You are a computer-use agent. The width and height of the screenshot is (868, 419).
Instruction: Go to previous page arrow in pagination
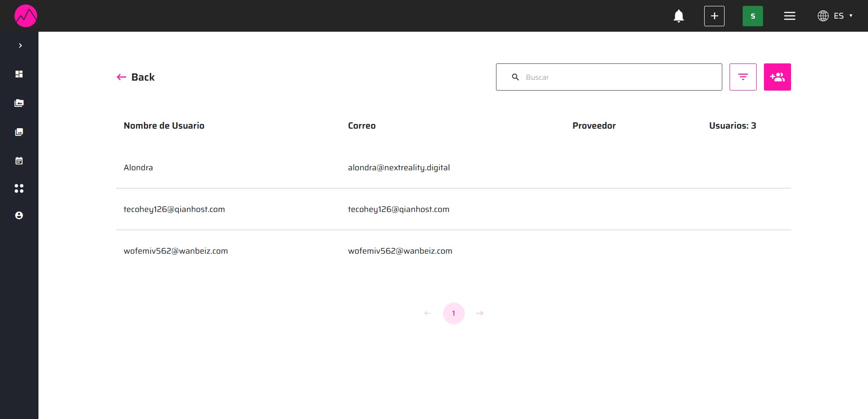[428, 313]
